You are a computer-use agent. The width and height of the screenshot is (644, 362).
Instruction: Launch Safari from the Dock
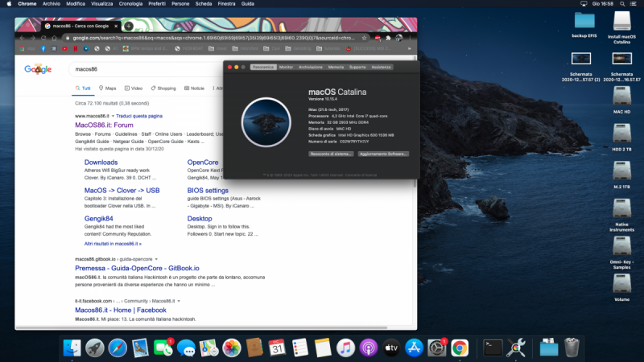118,348
